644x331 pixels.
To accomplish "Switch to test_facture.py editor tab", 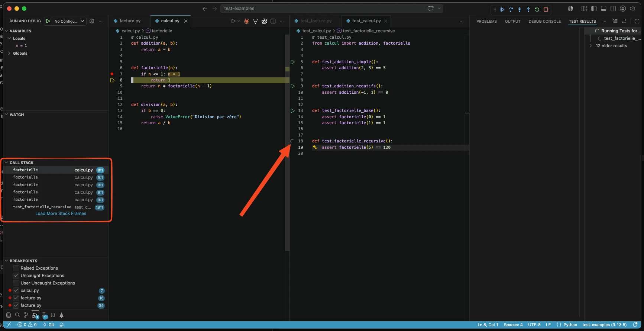I will [x=315, y=21].
